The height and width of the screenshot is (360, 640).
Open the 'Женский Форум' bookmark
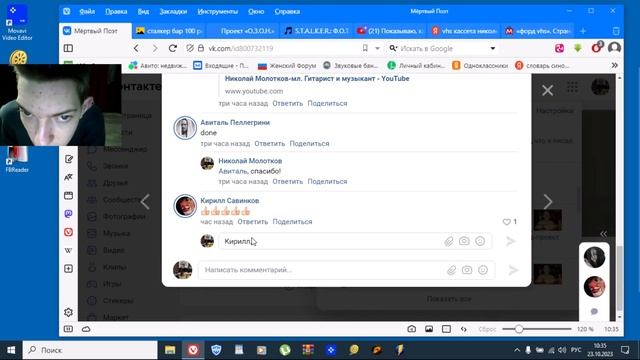point(287,65)
